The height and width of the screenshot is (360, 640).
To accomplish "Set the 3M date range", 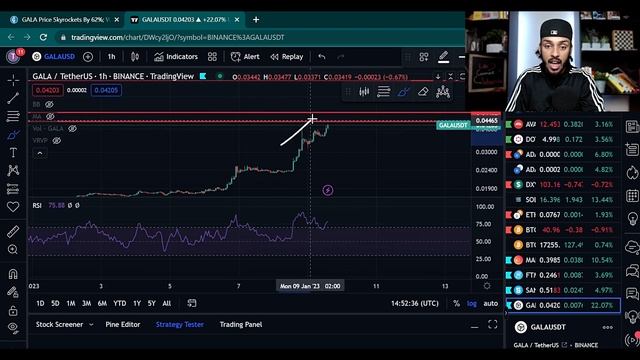I will tap(87, 303).
